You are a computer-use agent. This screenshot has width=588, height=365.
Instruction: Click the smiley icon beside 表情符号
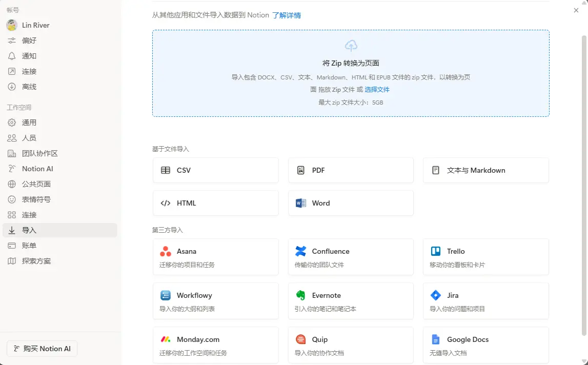coord(12,199)
